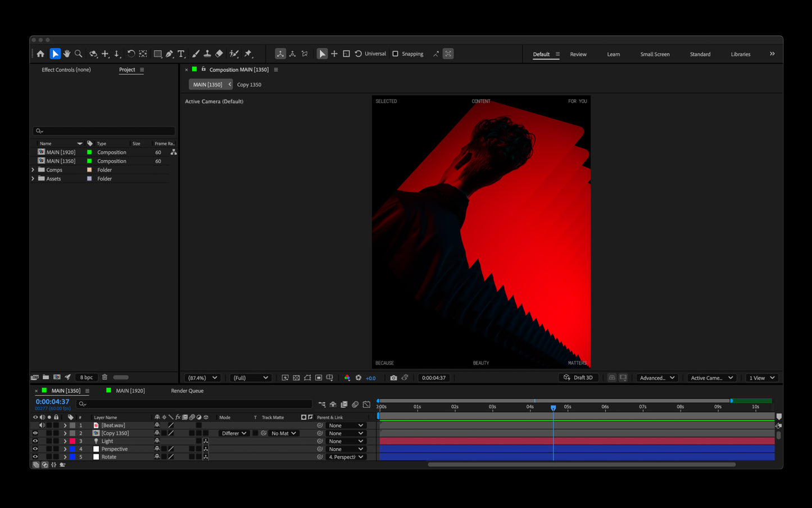The width and height of the screenshot is (812, 508).
Task: Take a snapshot with camera icon
Action: tap(393, 378)
